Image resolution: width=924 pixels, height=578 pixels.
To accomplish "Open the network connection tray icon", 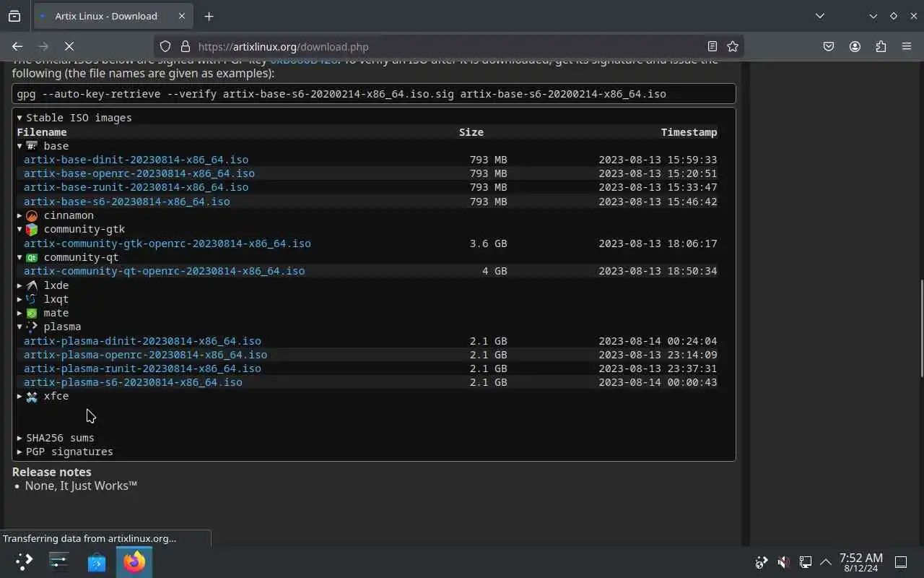I will click(805, 561).
